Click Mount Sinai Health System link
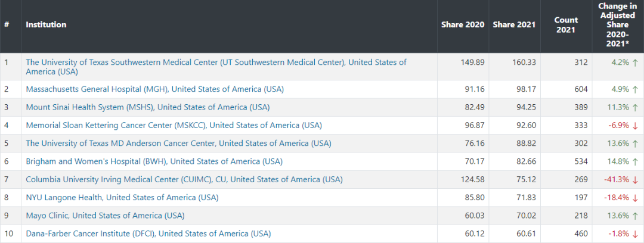Image resolution: width=644 pixels, height=243 pixels. tap(147, 107)
